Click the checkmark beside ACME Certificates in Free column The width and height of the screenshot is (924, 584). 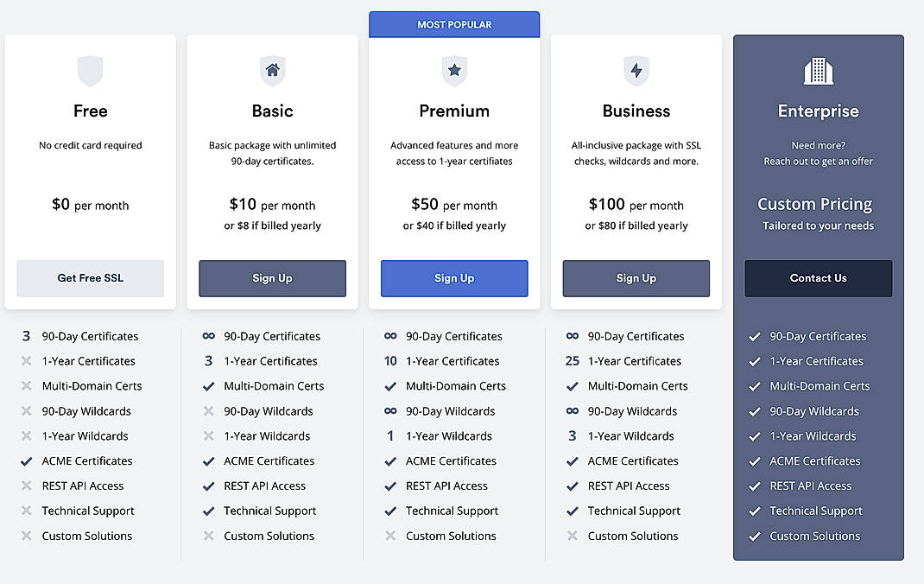pyautogui.click(x=26, y=460)
